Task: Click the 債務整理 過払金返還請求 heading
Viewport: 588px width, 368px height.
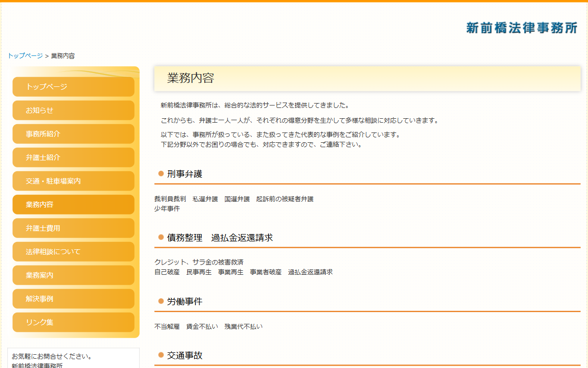Action: pos(220,237)
